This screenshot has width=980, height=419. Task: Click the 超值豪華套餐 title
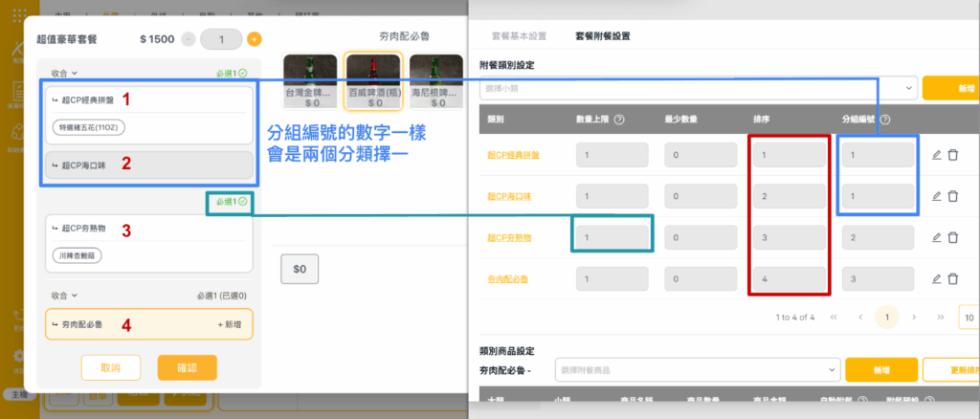click(x=67, y=39)
